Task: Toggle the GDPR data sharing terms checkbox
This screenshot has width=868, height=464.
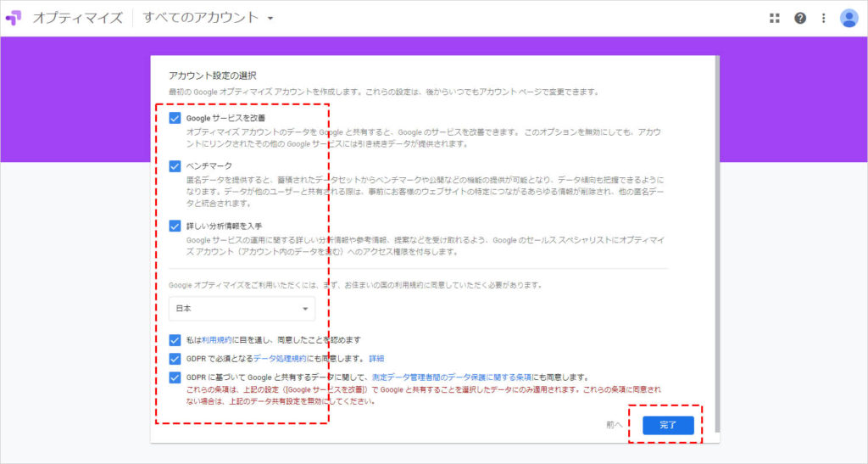Action: 175,377
